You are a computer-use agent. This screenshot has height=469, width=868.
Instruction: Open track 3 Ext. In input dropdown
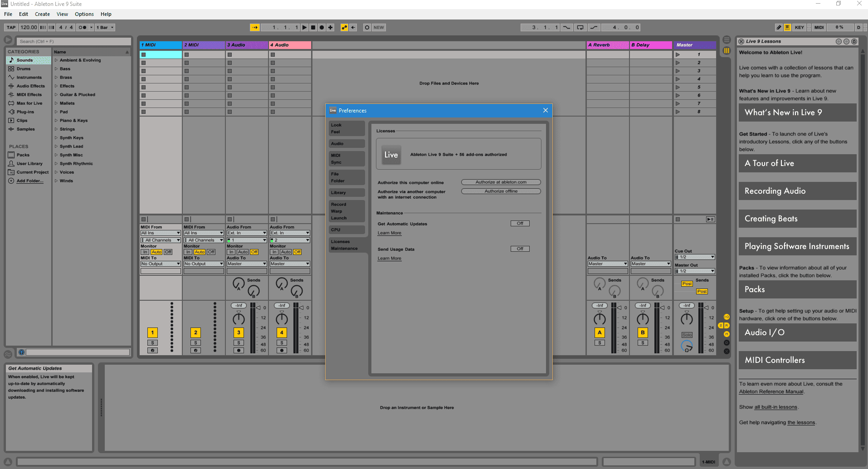point(247,233)
